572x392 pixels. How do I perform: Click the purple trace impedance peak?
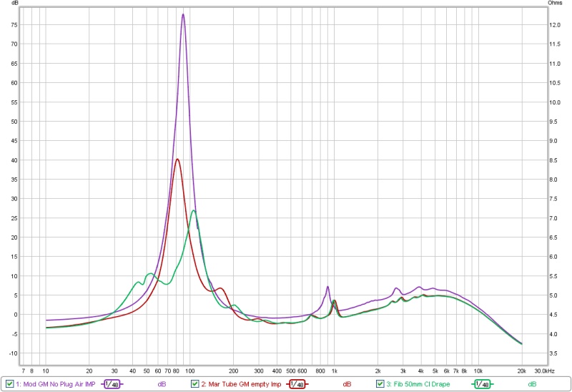[183, 14]
